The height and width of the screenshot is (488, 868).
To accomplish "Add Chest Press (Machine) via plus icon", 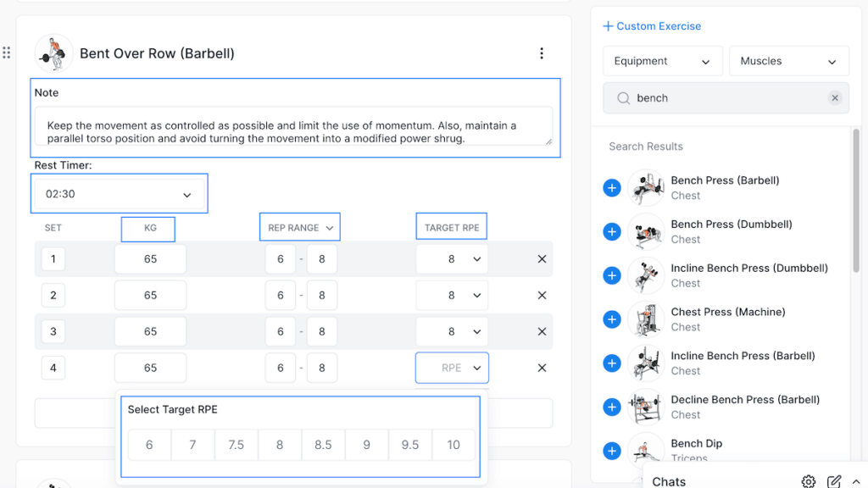I will [612, 319].
